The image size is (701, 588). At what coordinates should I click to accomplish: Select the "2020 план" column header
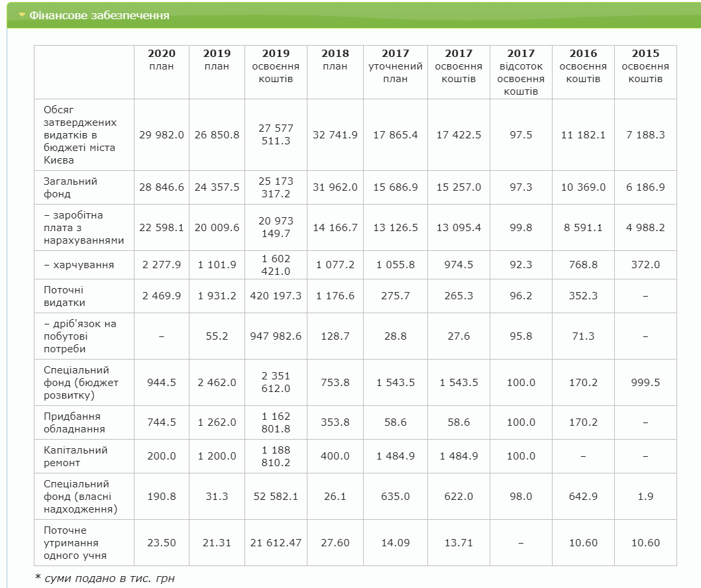click(162, 60)
